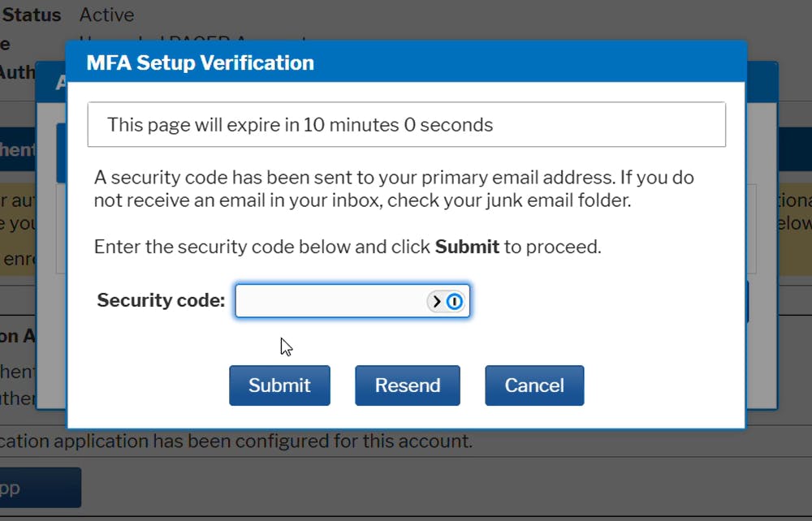Click the chevron arrow icon inside the security field
The height and width of the screenshot is (521, 812).
point(437,299)
